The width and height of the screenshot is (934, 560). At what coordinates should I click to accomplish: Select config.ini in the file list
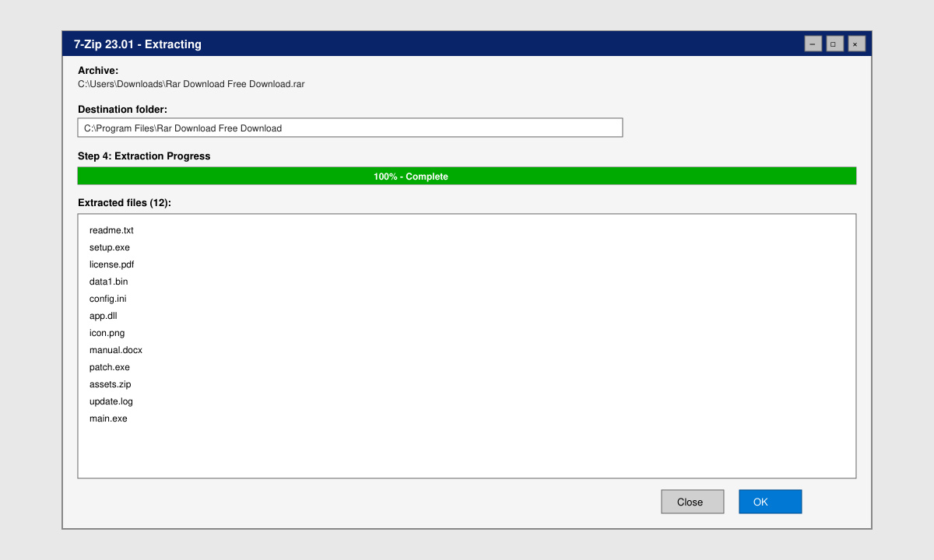(108, 299)
